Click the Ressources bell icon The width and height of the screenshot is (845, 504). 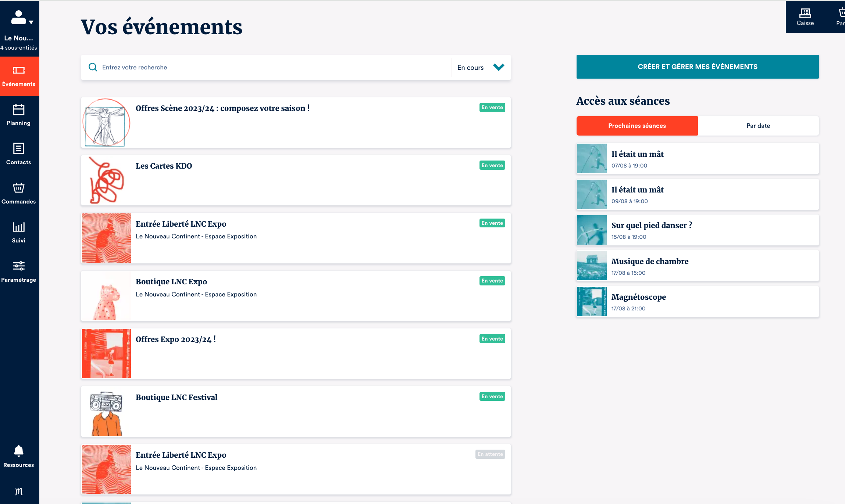click(18, 451)
